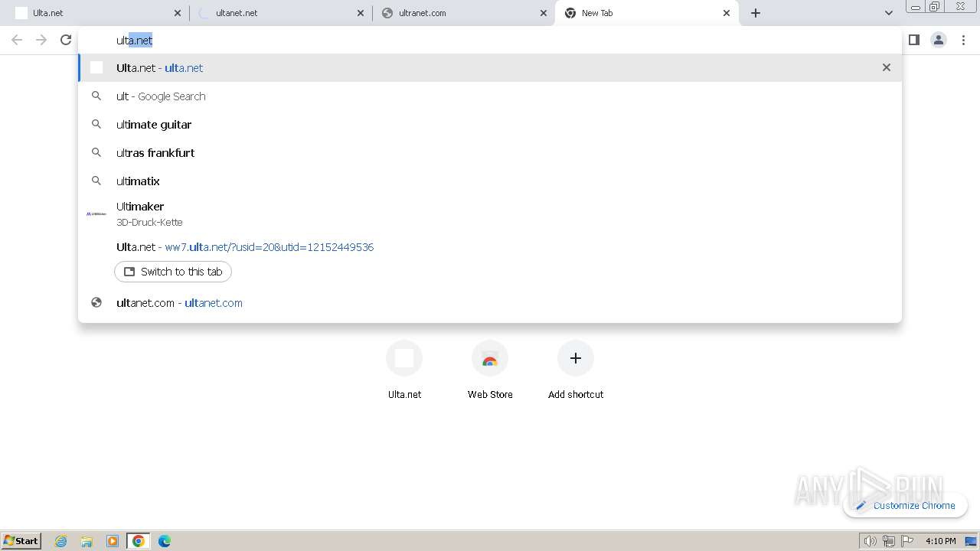The image size is (980, 551).
Task: Click the Action Center flag icon
Action: pyautogui.click(x=907, y=541)
